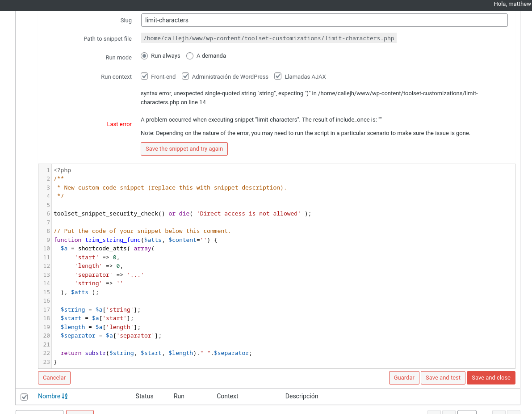This screenshot has width=532, height=414.
Task: Click the toolset_snippet_security_check line
Action: coord(182,214)
